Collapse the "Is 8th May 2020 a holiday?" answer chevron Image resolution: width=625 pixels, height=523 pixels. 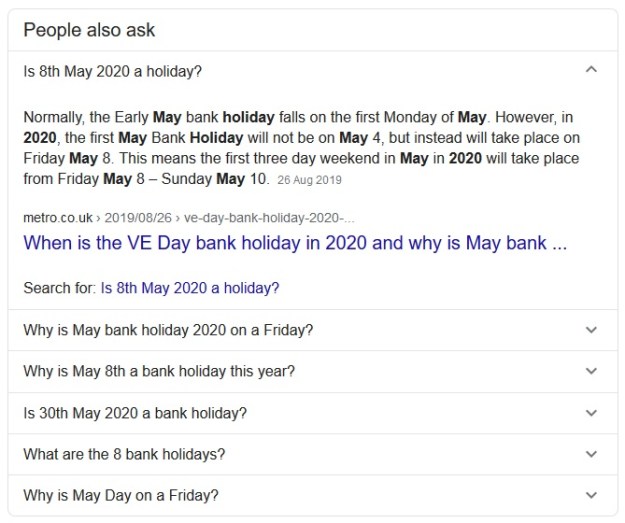click(591, 71)
